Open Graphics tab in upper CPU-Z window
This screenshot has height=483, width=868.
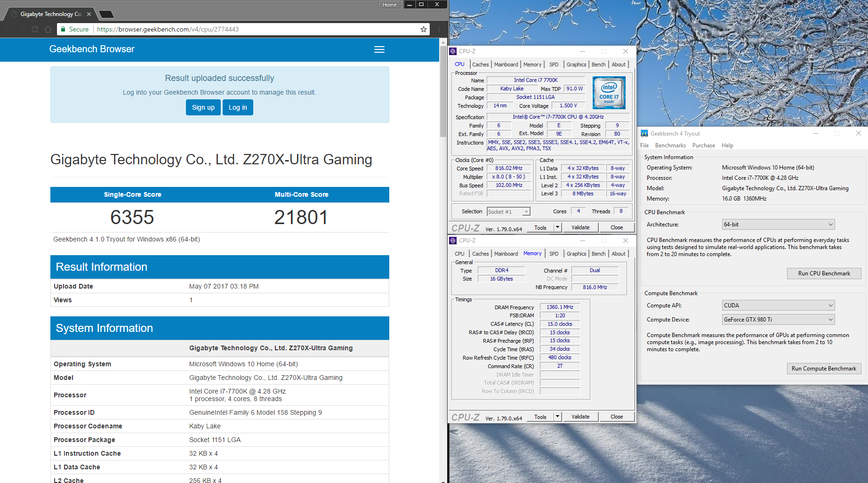[576, 64]
